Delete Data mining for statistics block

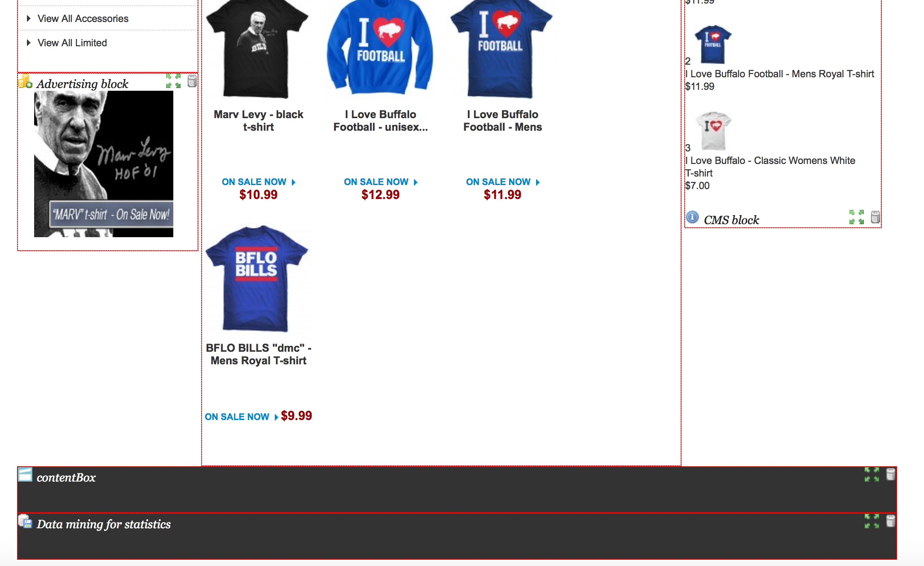pyautogui.click(x=890, y=521)
